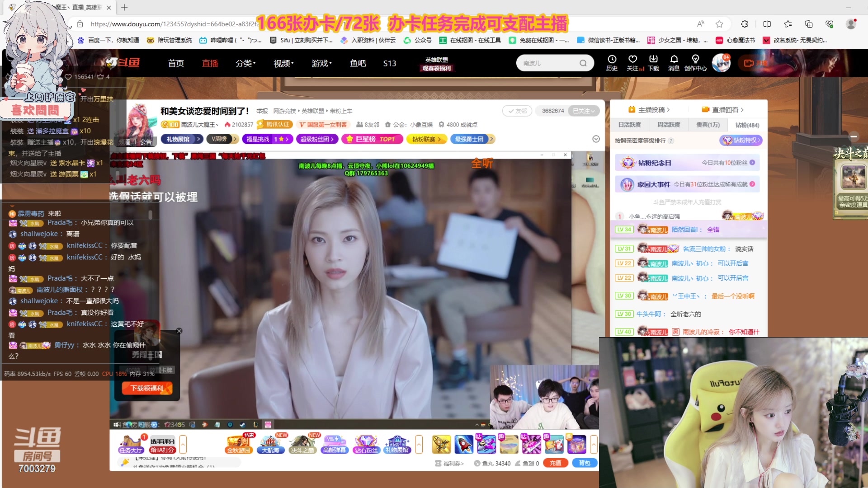Image resolution: width=868 pixels, height=488 pixels.
Task: Open the 任务大厅 task hall icon
Action: 131,444
